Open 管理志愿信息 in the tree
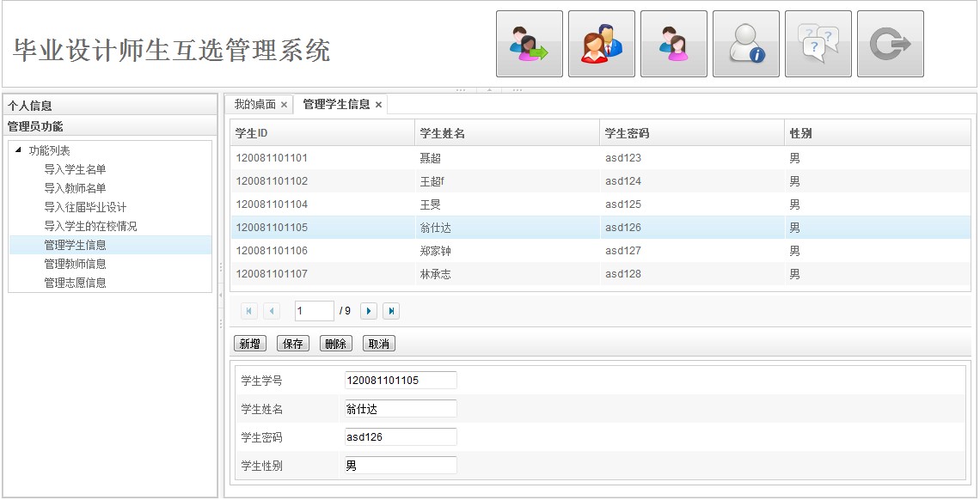980x500 pixels. [x=75, y=283]
